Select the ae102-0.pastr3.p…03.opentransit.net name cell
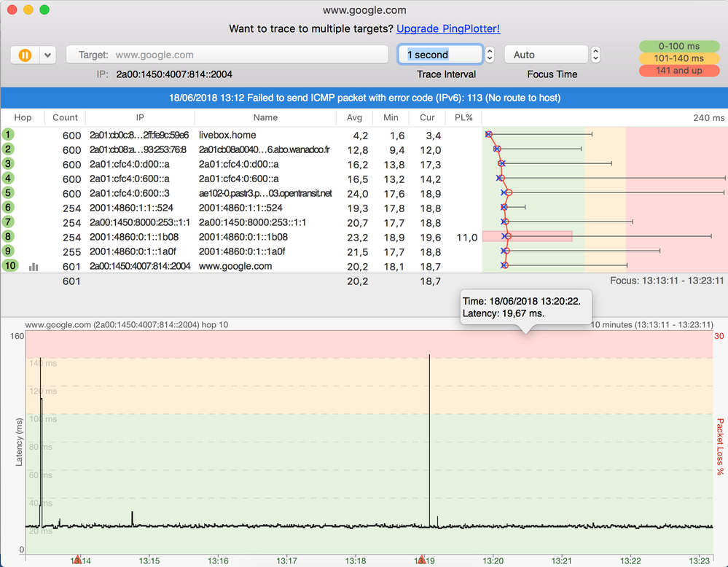This screenshot has width=728, height=567. point(265,193)
